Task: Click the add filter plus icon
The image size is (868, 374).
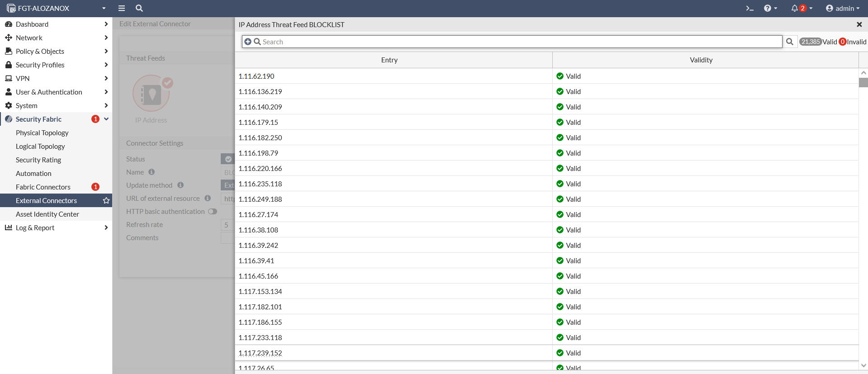Action: pyautogui.click(x=248, y=42)
